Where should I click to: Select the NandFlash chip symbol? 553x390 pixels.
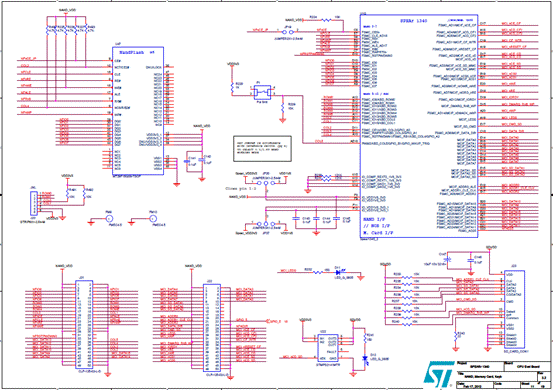point(138,111)
